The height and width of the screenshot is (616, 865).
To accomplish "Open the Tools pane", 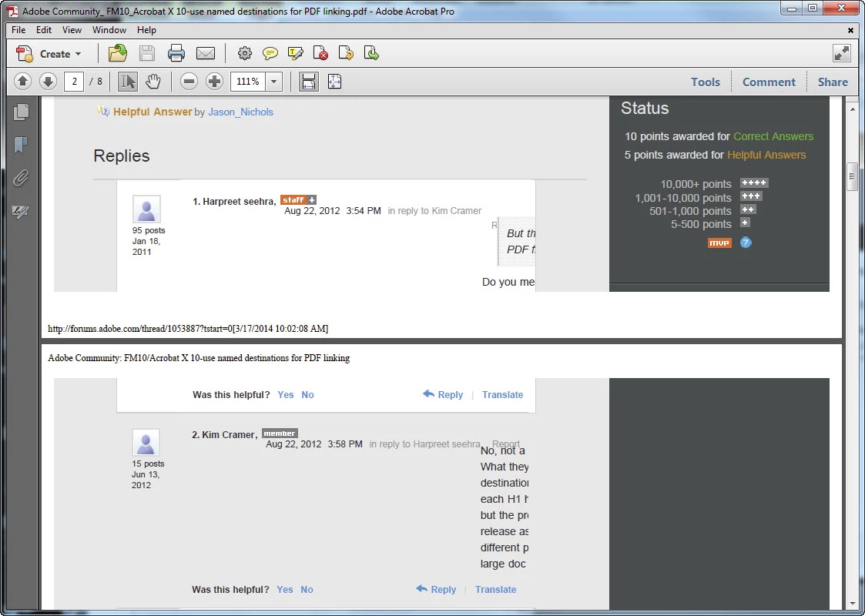I will pyautogui.click(x=706, y=82).
